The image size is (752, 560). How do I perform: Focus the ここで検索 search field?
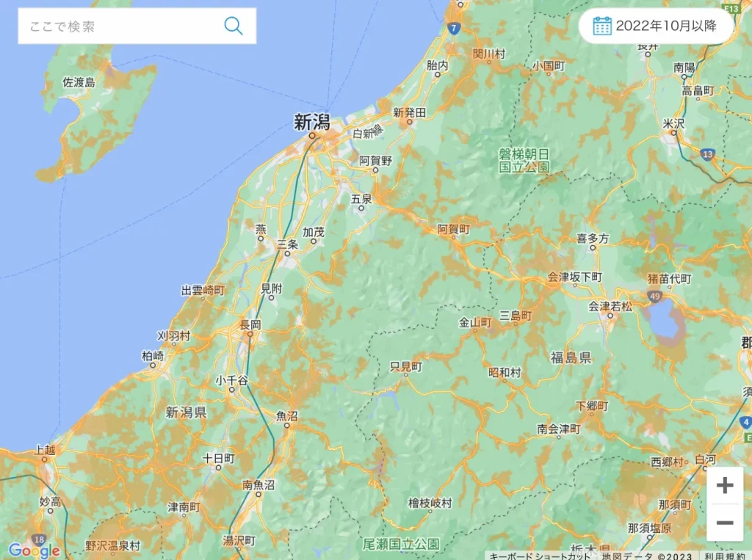[137, 26]
